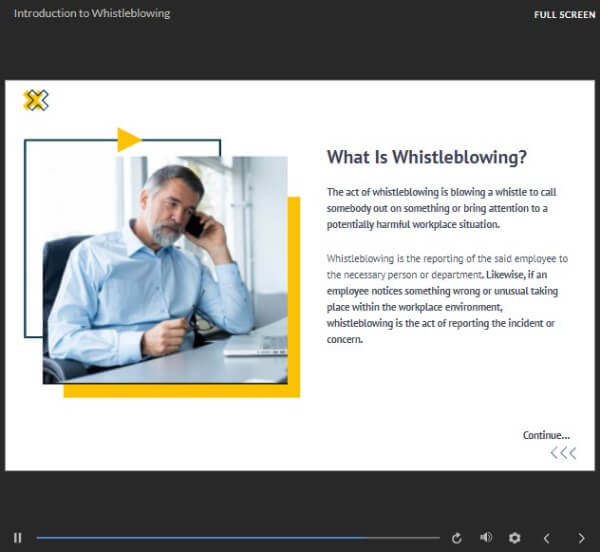600x552 pixels.
Task: Click the yellow bar beside photo
Action: (294, 290)
